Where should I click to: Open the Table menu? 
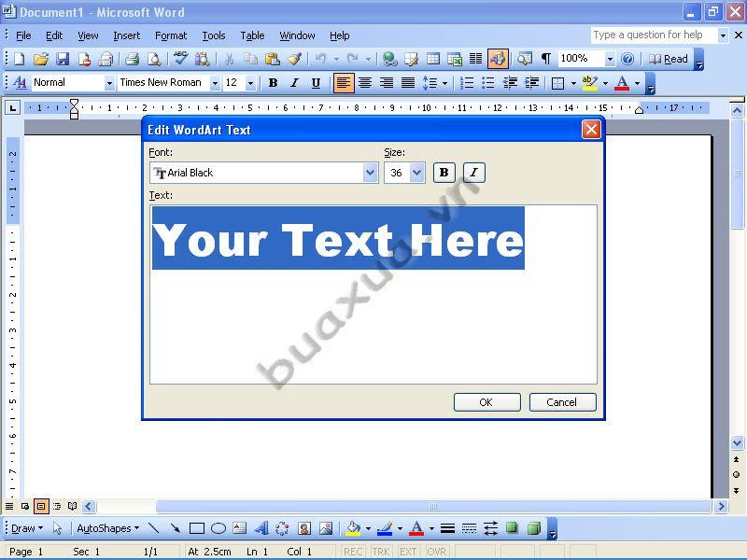(252, 35)
